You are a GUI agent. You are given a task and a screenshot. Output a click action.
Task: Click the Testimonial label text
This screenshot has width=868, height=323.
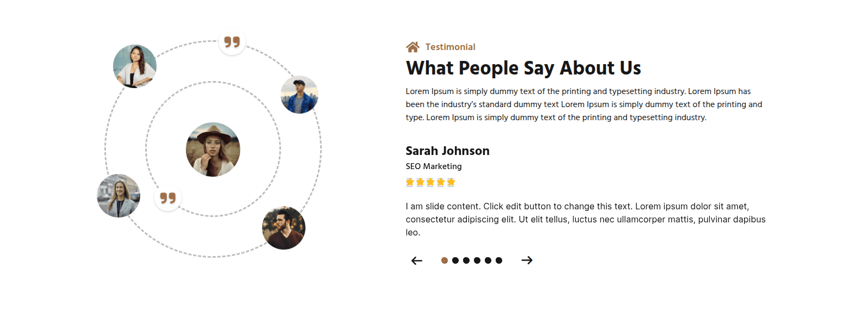coord(450,47)
